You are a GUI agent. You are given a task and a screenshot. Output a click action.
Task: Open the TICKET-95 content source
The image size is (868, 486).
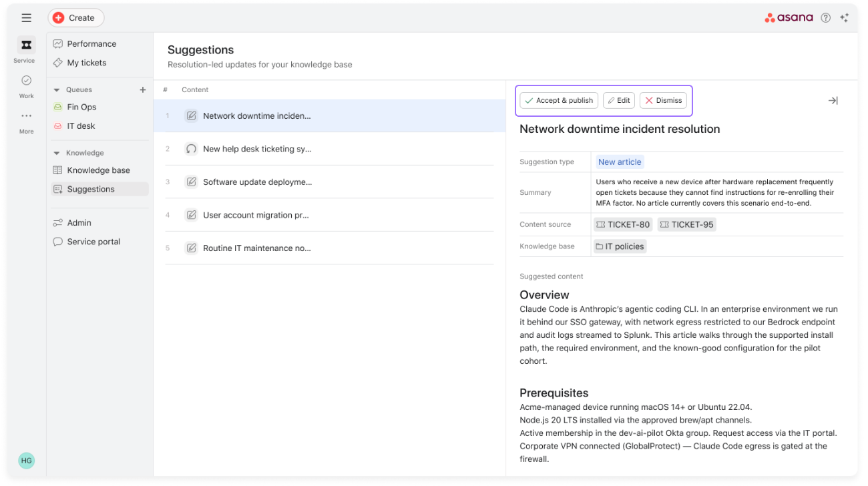687,225
